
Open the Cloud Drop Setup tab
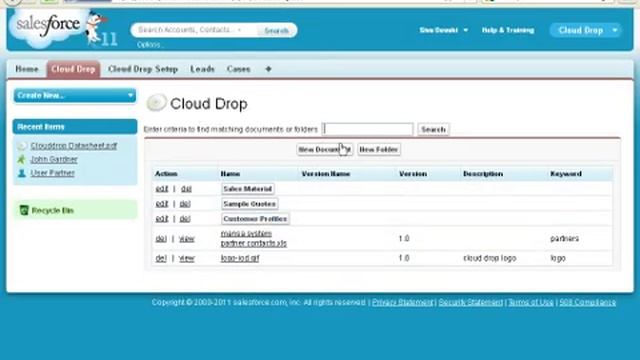coord(143,69)
